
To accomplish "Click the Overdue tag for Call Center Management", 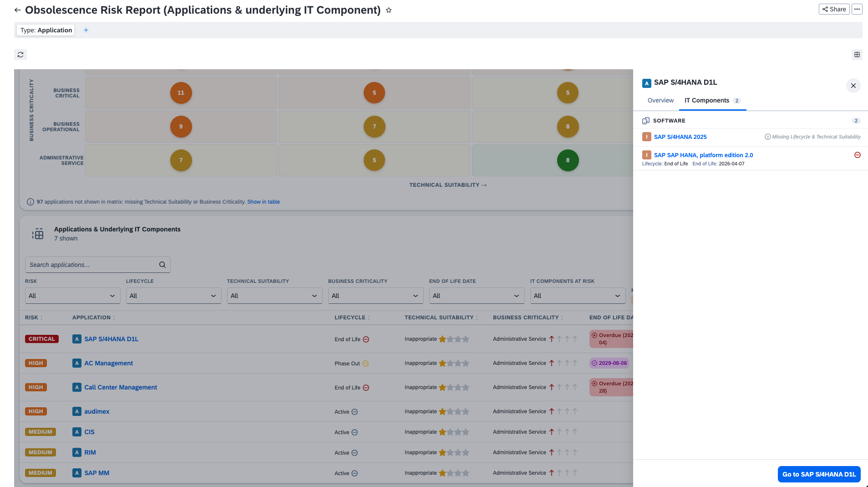I will 611,387.
